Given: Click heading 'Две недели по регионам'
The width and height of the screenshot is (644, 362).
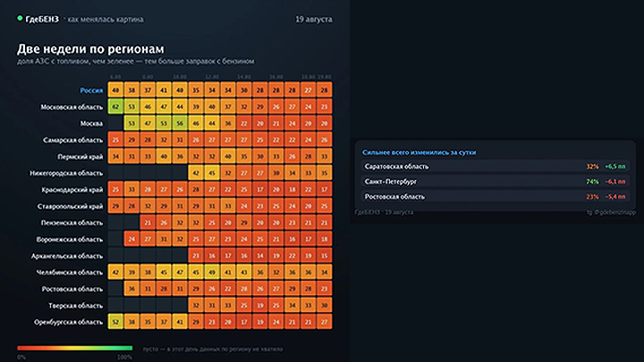Looking at the screenshot, I should point(90,49).
